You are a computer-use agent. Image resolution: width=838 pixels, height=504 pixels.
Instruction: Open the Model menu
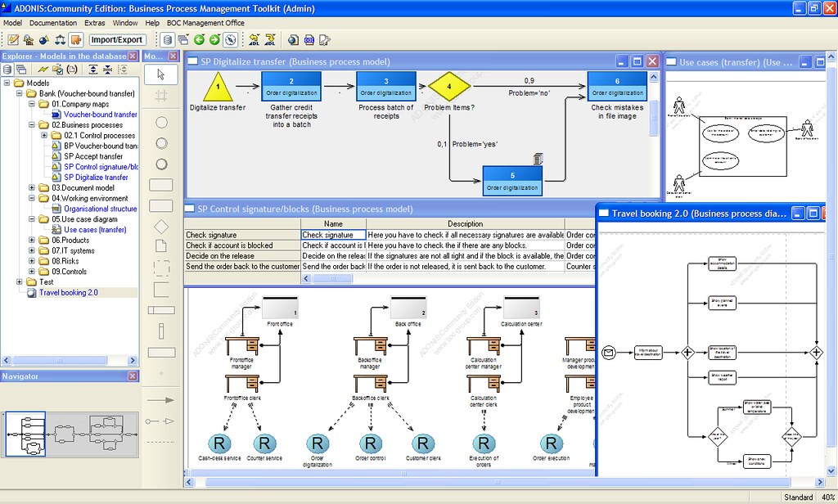[x=13, y=23]
